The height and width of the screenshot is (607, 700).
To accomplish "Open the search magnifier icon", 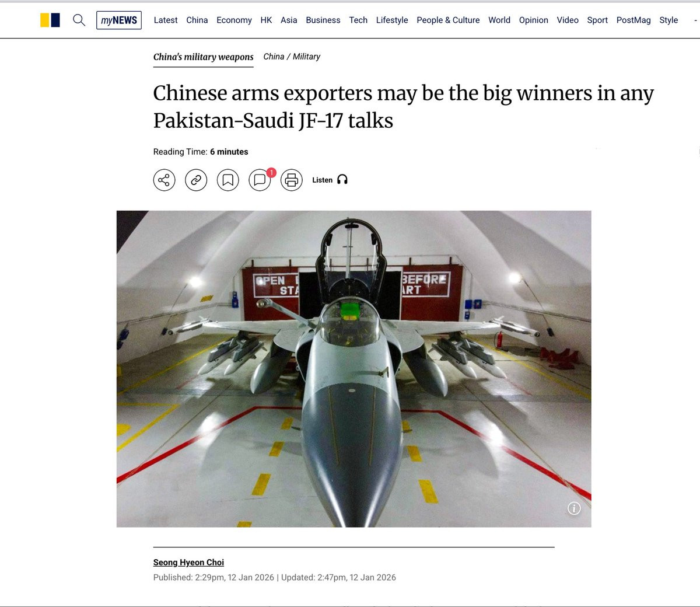I will (79, 20).
